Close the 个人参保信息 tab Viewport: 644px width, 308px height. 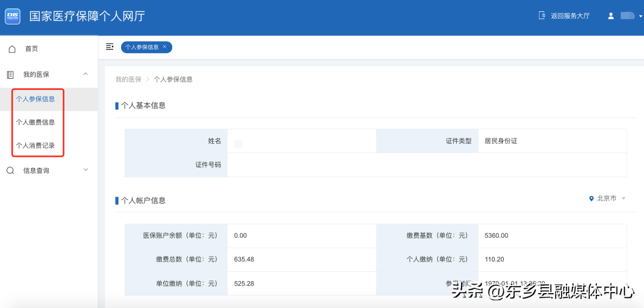(165, 46)
